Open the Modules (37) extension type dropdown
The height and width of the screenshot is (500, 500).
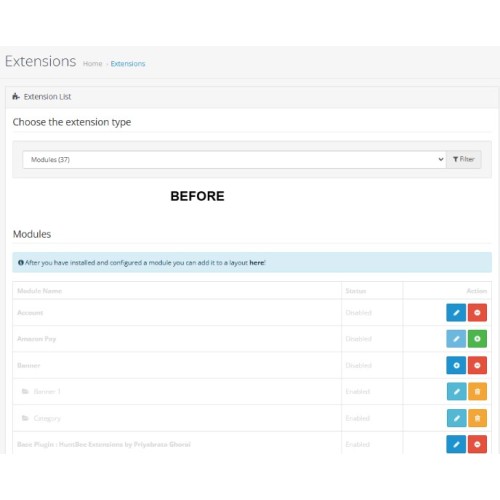(x=234, y=160)
